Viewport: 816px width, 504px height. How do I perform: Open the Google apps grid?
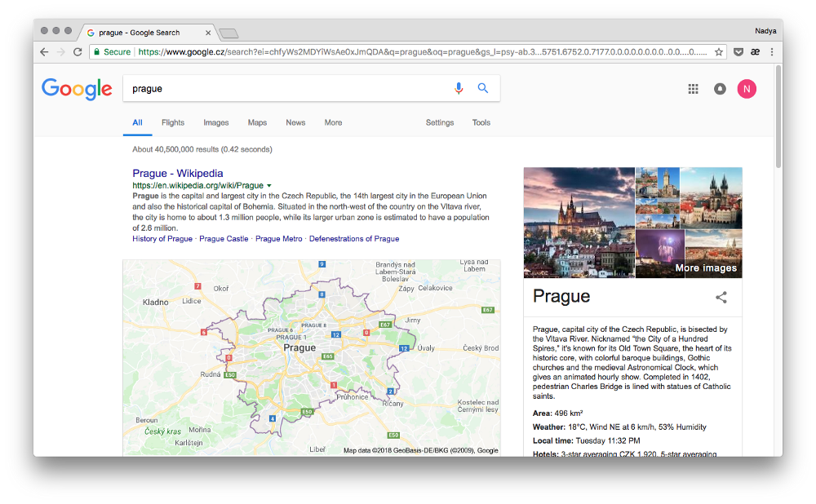tap(693, 89)
